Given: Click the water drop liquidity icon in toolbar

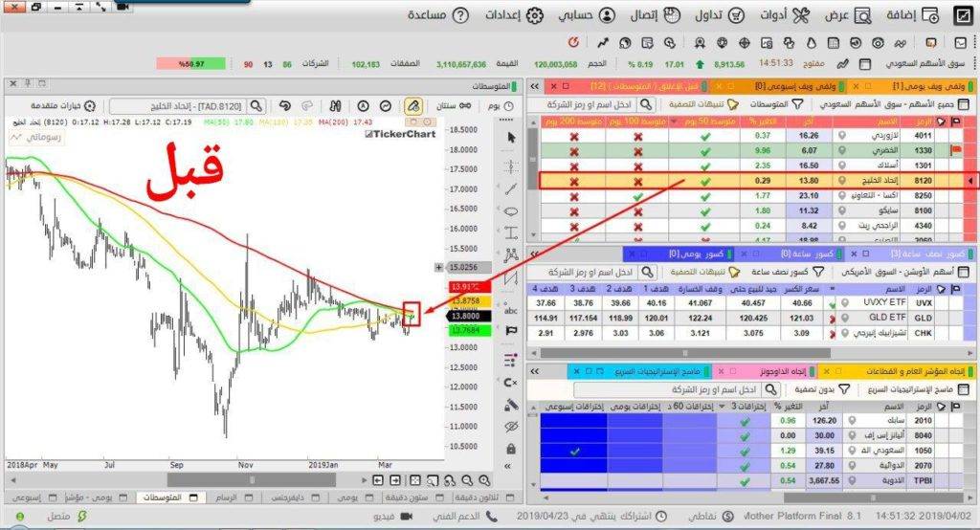Looking at the screenshot, I should pos(812,42).
